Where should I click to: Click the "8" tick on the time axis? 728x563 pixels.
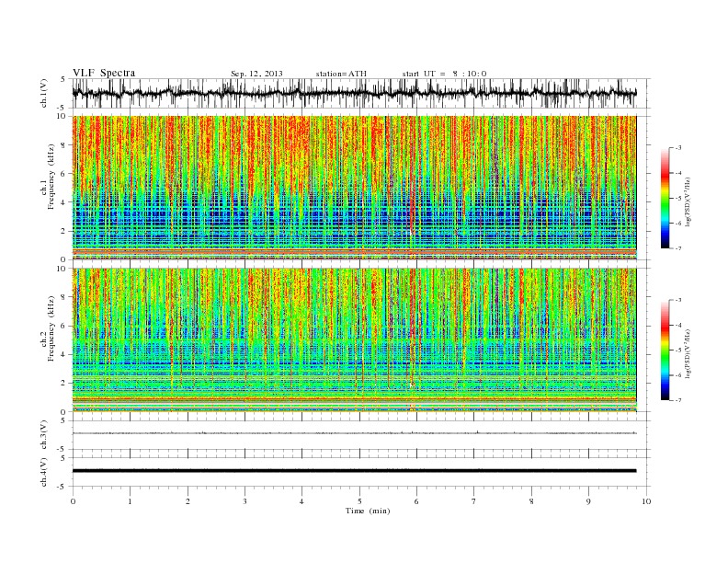tap(531, 501)
